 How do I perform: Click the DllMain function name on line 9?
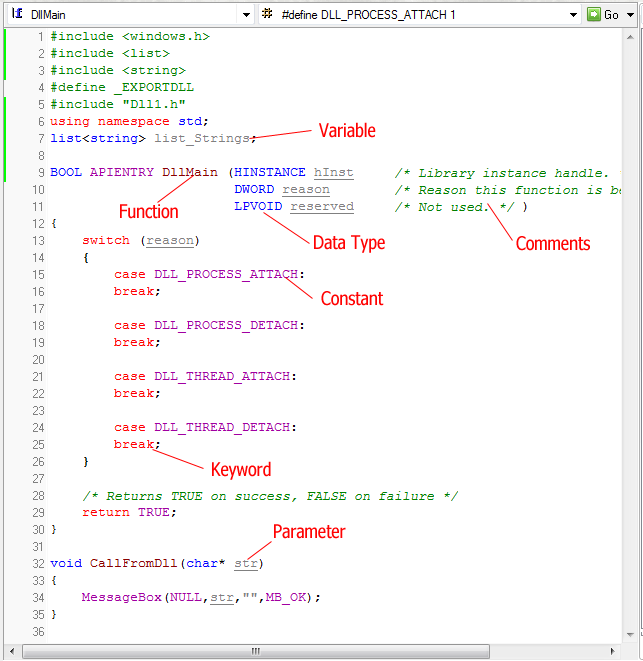click(x=189, y=173)
